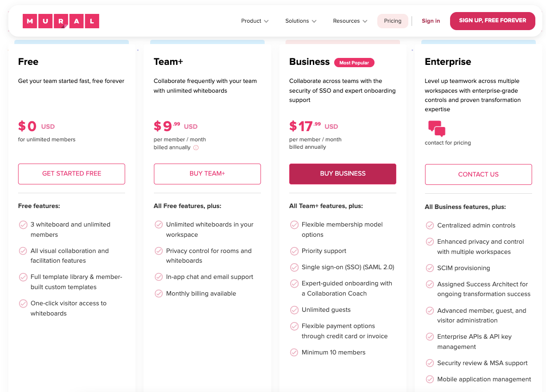
Task: Click check icon beside Centralized admin controls
Action: coord(430,226)
